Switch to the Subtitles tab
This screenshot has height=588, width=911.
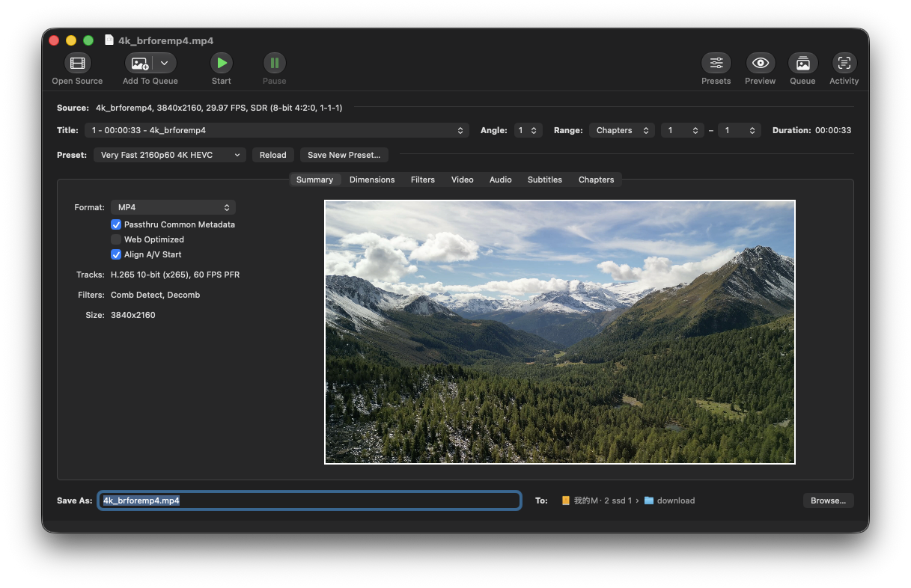coord(545,180)
